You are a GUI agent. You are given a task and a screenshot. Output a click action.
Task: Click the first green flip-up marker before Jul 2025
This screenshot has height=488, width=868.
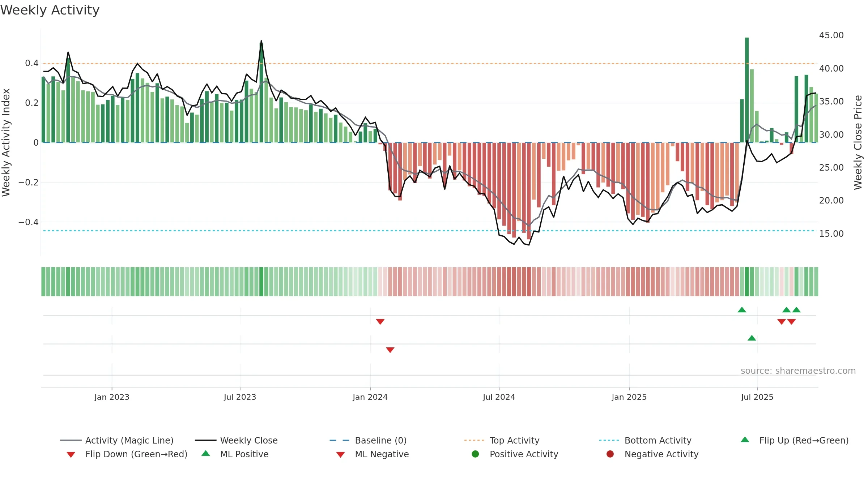point(742,310)
